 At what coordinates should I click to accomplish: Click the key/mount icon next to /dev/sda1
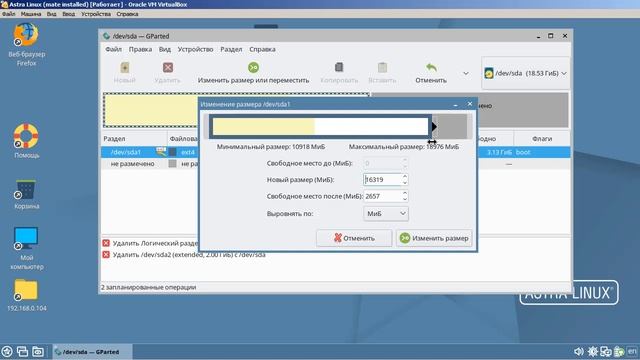coord(161,152)
